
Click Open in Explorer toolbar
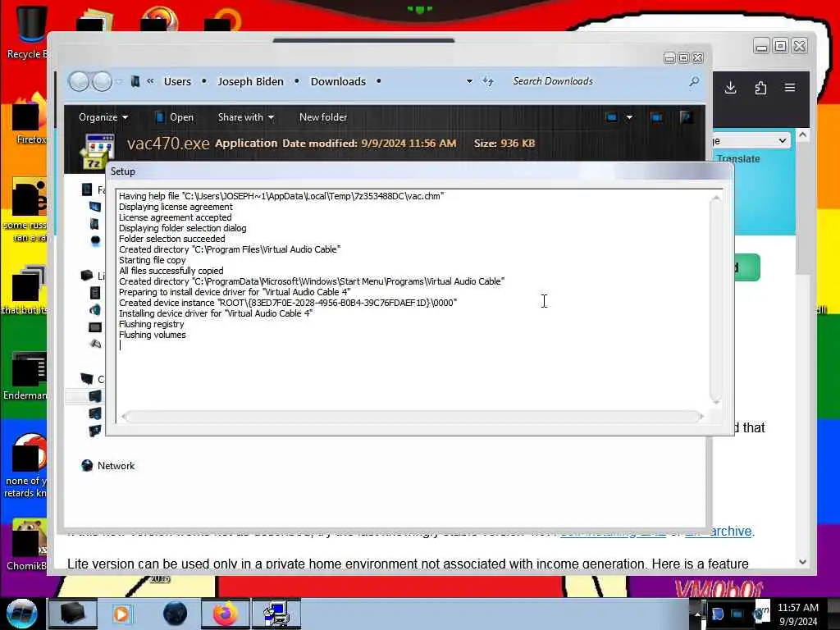pos(174,117)
